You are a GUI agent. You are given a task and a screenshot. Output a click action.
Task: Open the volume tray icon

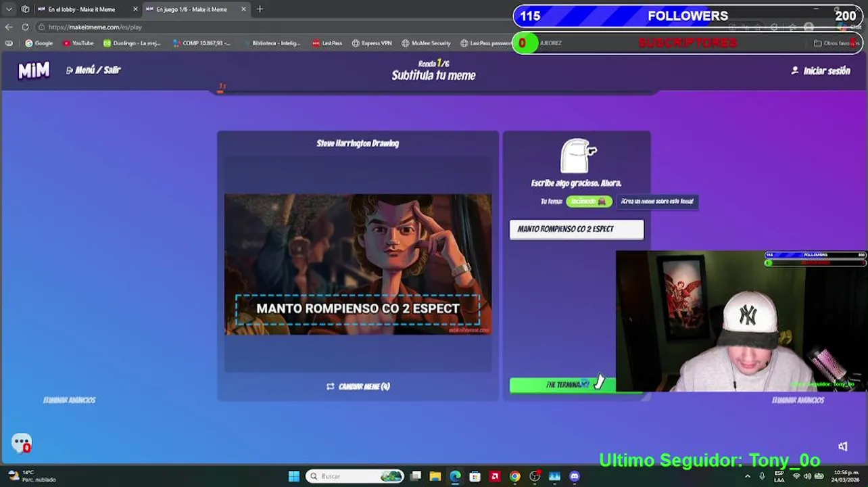[807, 476]
